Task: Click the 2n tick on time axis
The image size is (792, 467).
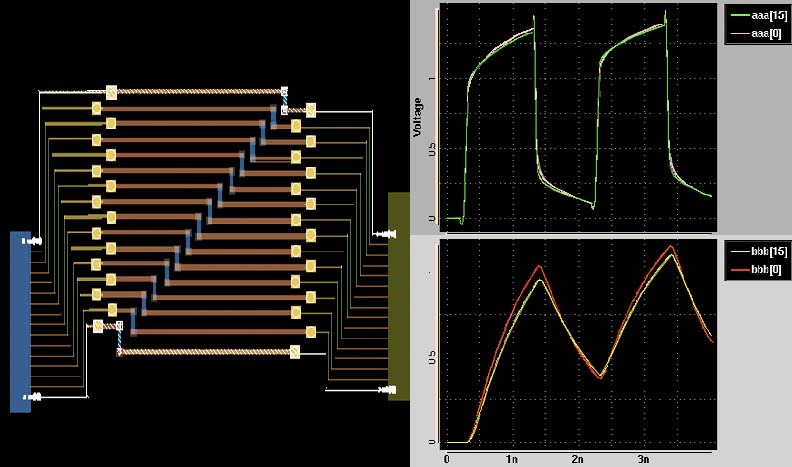Action: (x=576, y=458)
